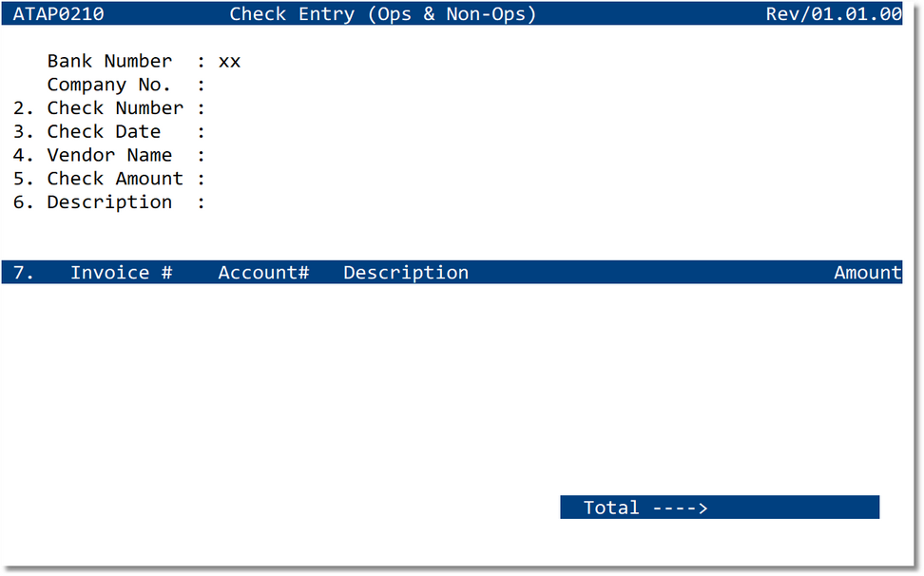The height and width of the screenshot is (576, 924).
Task: Click the Vendor Name label
Action: 109,155
